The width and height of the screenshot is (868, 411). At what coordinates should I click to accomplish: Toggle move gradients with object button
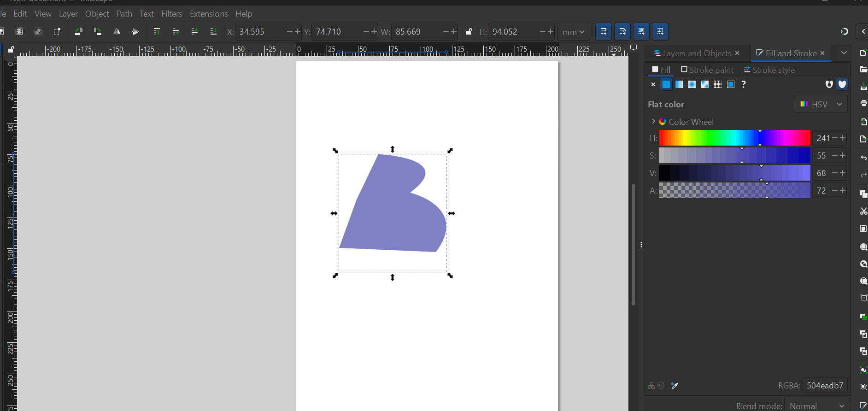[x=641, y=32]
